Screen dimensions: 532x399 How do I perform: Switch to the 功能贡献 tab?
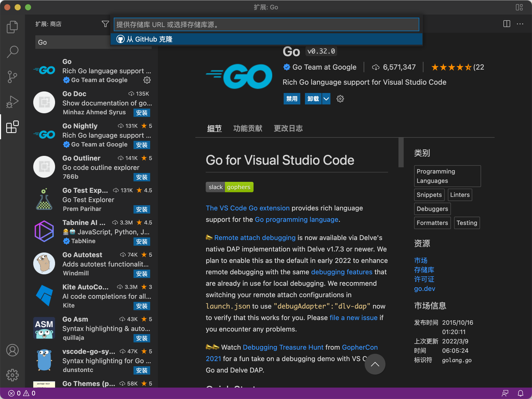[x=248, y=128]
